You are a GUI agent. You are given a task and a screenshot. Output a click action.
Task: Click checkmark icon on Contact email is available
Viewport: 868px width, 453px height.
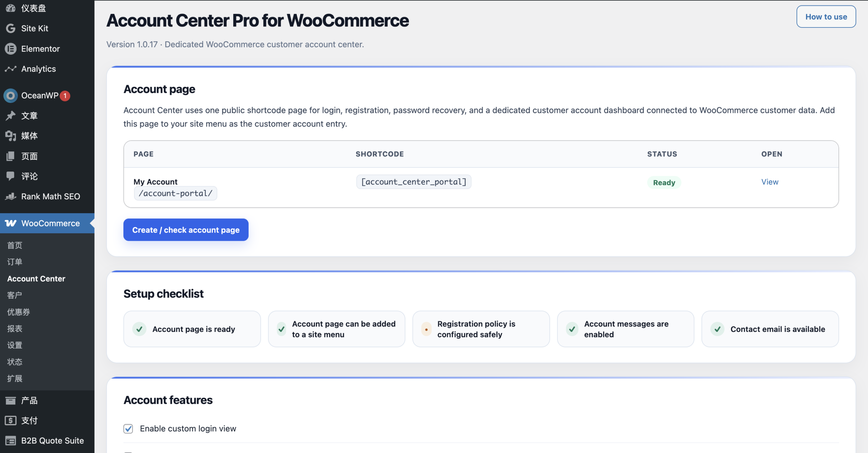click(x=717, y=329)
